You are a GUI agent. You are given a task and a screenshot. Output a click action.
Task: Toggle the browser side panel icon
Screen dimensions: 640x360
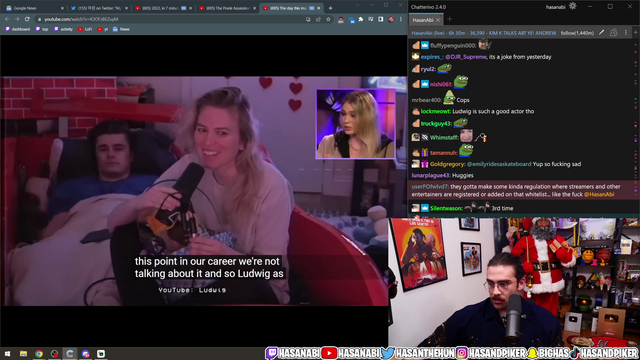[x=381, y=19]
